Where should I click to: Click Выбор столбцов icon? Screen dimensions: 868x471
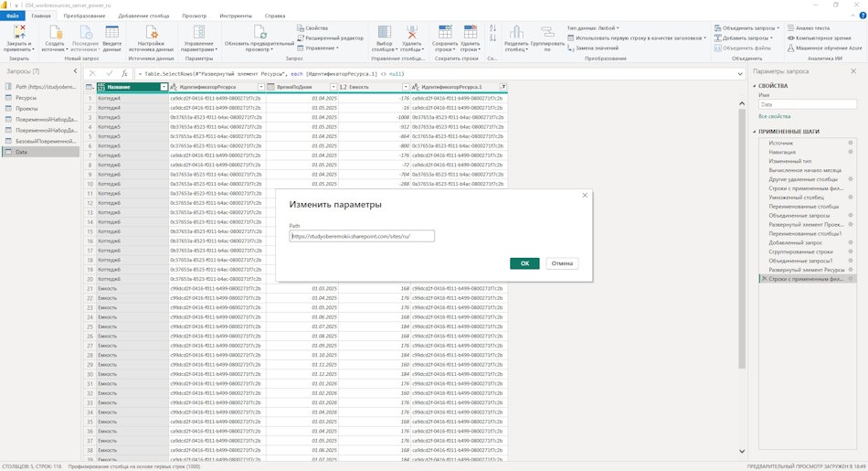[384, 32]
